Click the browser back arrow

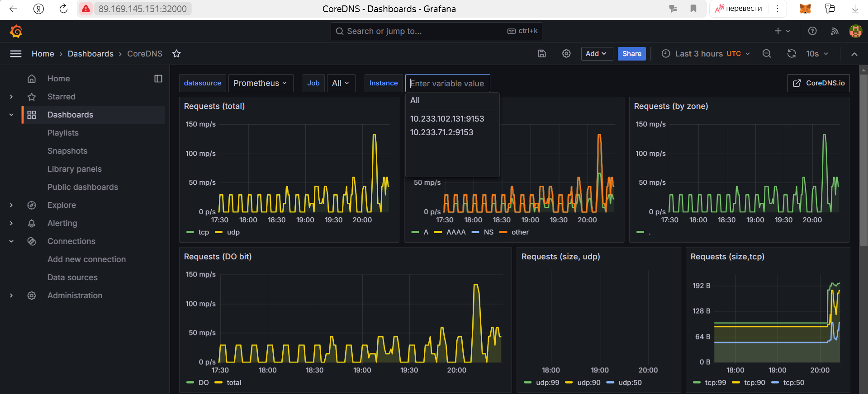[13, 9]
